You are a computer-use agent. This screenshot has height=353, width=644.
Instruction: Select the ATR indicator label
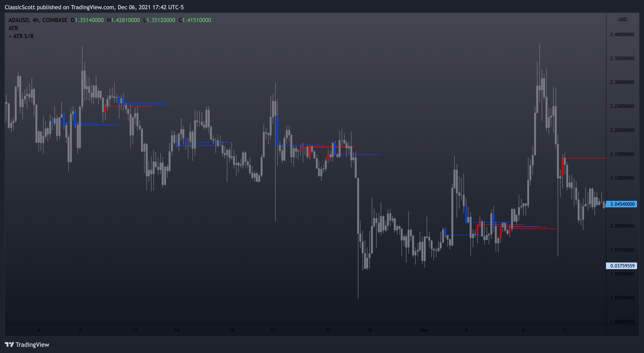(13, 28)
